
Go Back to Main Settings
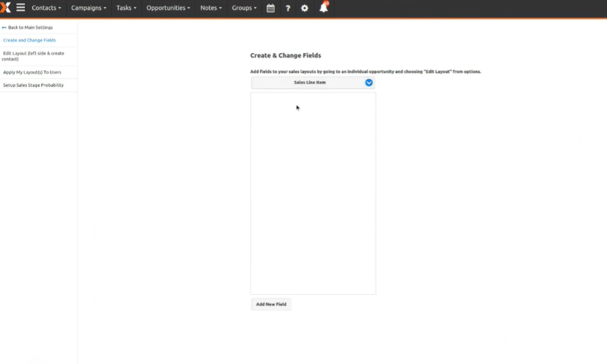[x=30, y=28]
